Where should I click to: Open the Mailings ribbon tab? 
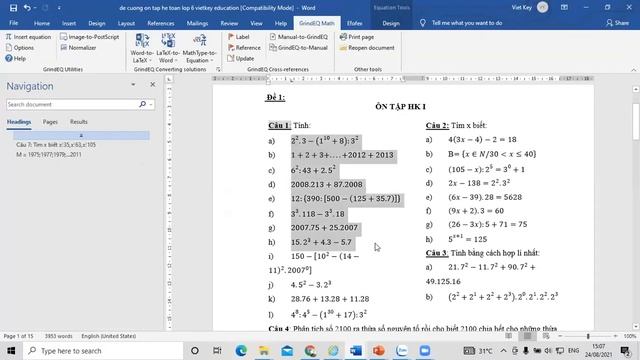tap(197, 23)
